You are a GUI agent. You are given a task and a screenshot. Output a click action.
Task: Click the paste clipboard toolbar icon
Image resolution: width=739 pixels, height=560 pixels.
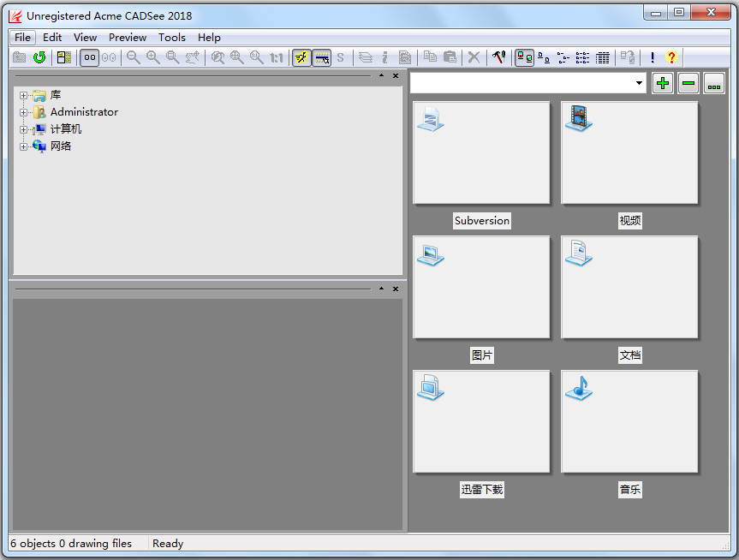(450, 57)
